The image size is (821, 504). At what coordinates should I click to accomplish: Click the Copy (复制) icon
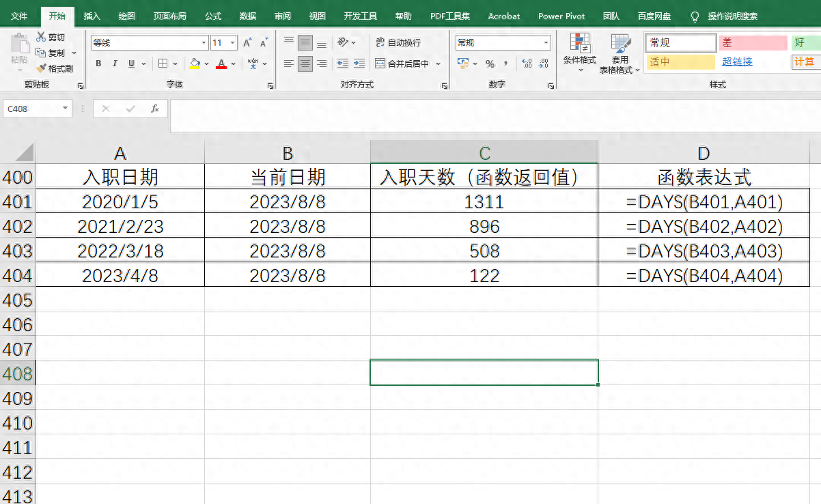point(41,53)
